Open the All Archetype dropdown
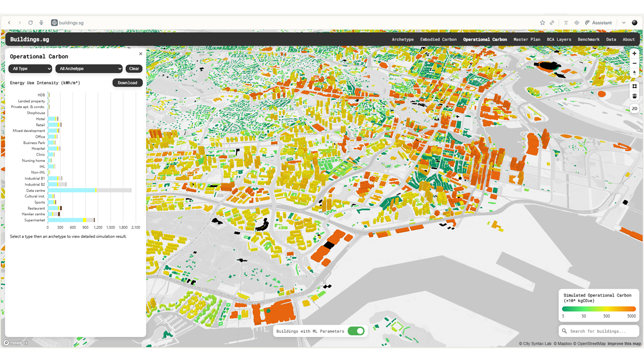The image size is (644, 362). click(x=89, y=69)
